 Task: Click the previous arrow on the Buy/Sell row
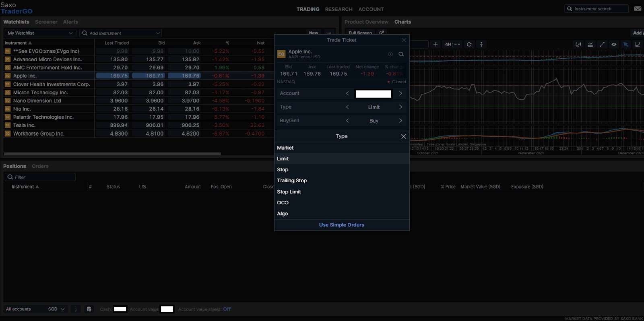point(347,121)
